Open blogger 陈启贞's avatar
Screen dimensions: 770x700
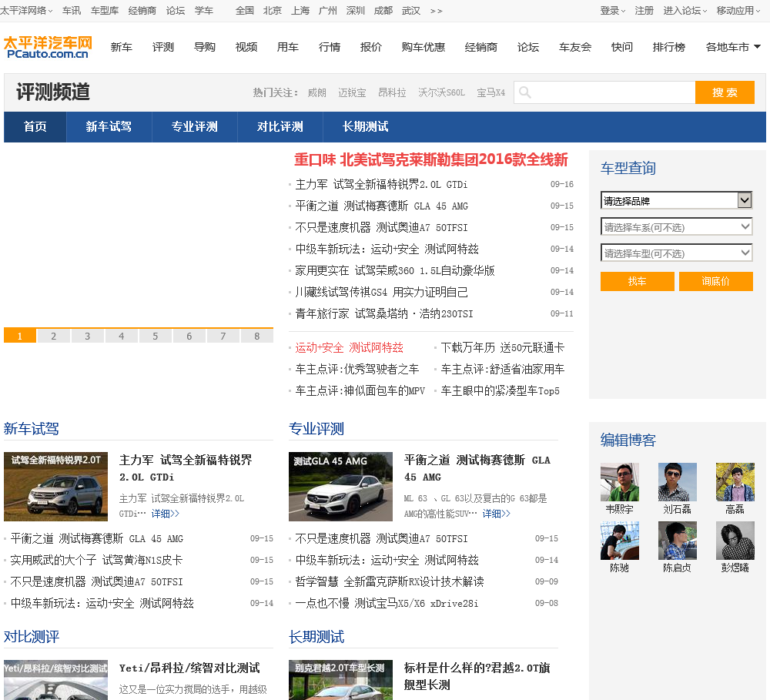[677, 541]
